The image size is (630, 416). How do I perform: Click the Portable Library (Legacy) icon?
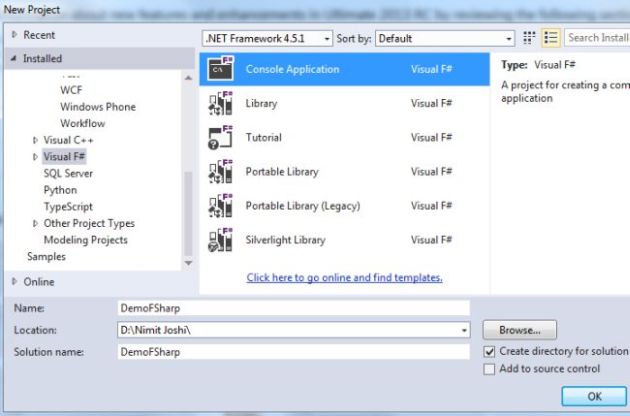click(x=220, y=206)
